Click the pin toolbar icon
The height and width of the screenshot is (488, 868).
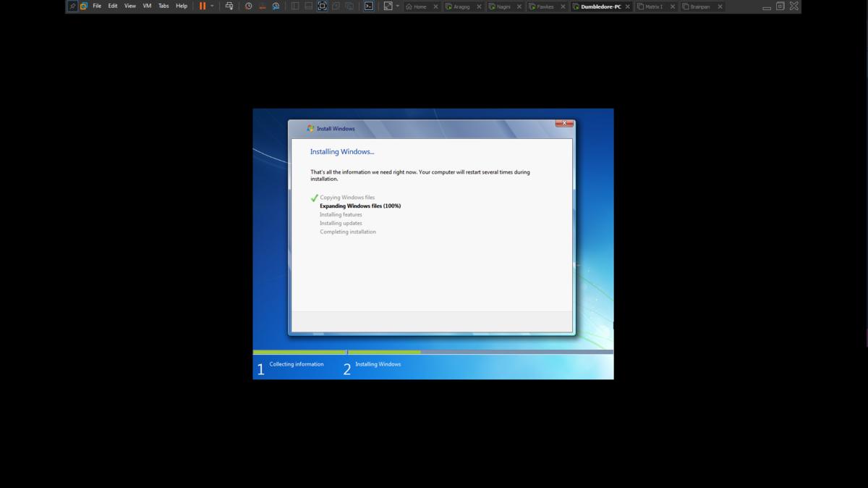click(72, 6)
